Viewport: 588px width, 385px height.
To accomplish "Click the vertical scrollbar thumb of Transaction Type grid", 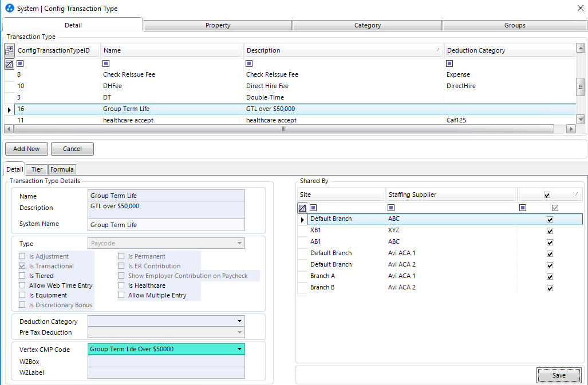I will coord(581,87).
